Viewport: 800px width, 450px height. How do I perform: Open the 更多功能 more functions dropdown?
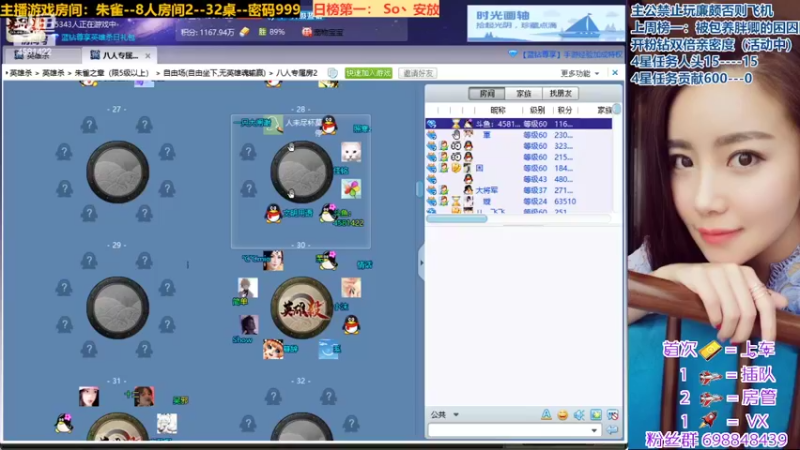580,73
